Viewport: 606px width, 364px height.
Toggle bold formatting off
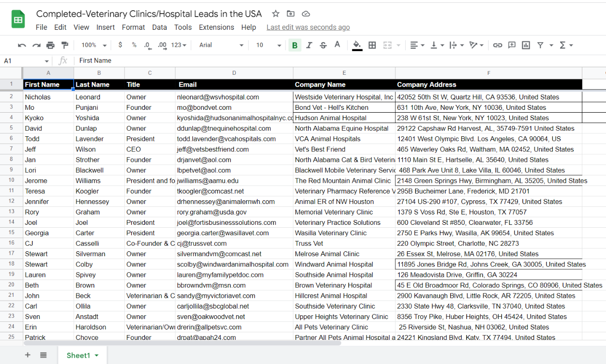coord(295,45)
